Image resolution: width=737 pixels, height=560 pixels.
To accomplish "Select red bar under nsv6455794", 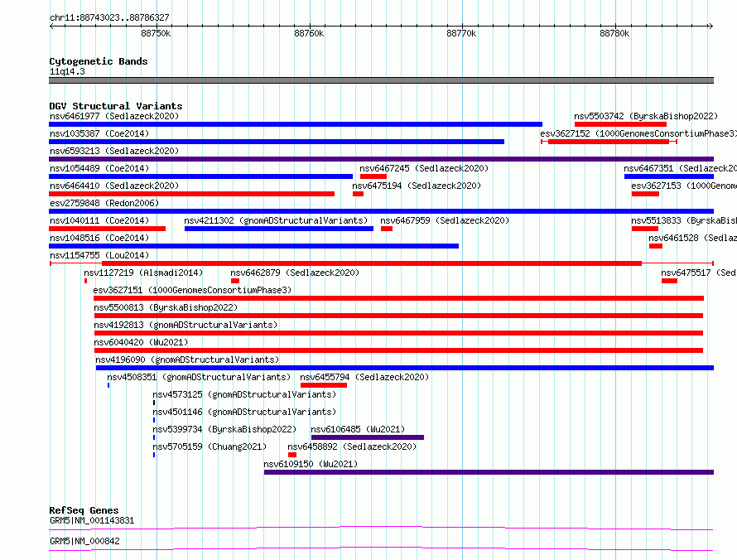I will (324, 385).
